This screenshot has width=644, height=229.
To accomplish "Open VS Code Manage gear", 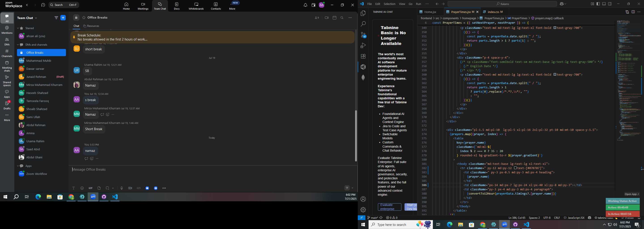I will tap(363, 210).
